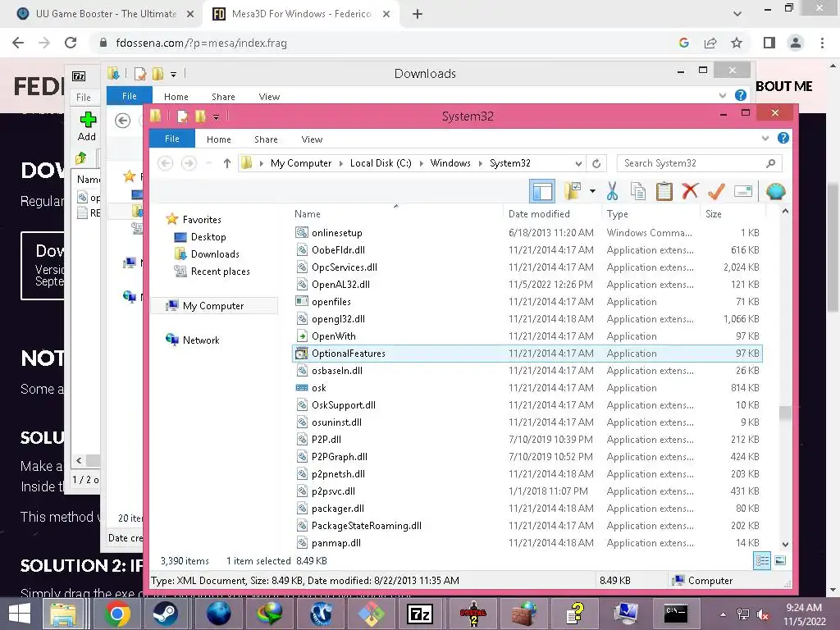840x630 pixels.
Task: Click the Chrome share page icon
Action: click(x=710, y=43)
